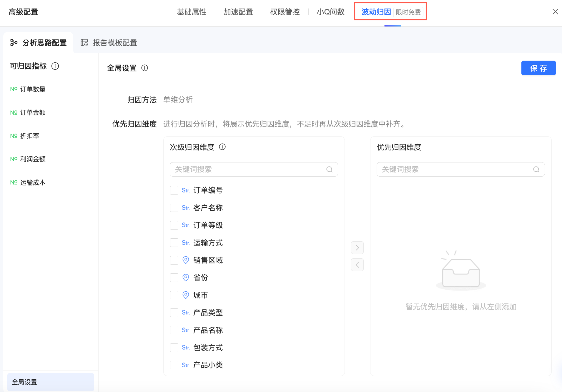
Task: Click the number type icon for 运输成本
Action: pos(14,182)
